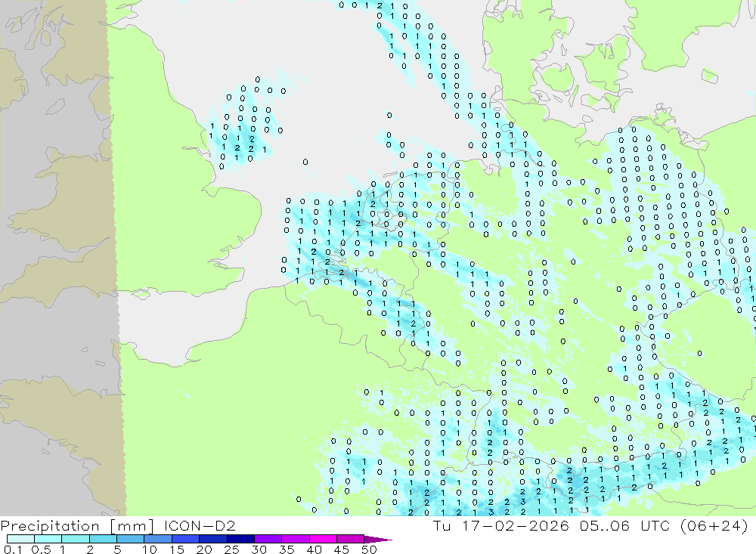Click the 0.1–0.5 mm legend color segment
The image size is (756, 554).
tap(20, 539)
